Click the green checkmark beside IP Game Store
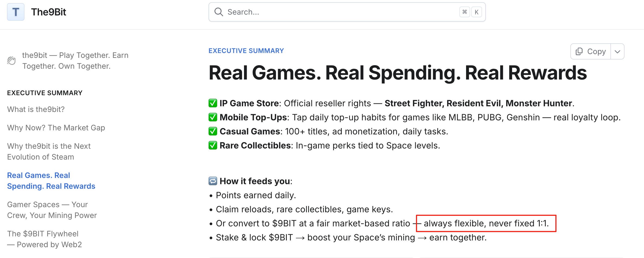Image resolution: width=644 pixels, height=258 pixels. [x=213, y=103]
